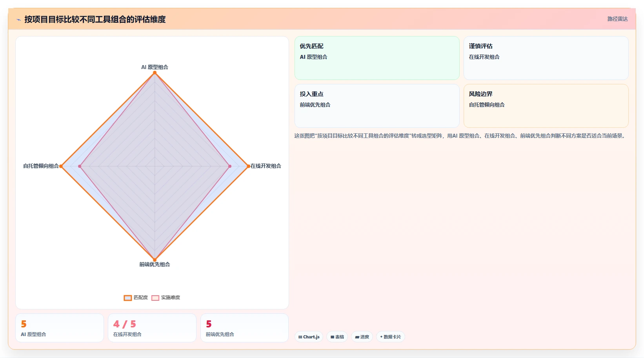Select the 进度 tag pill
This screenshot has width=644, height=358.
point(362,337)
